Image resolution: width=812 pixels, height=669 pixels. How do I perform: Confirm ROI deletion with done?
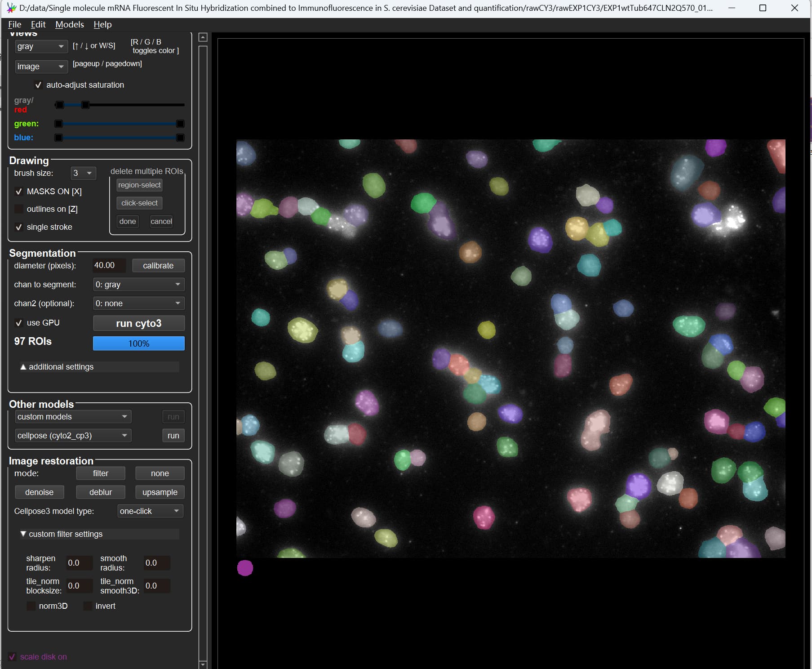tap(127, 221)
